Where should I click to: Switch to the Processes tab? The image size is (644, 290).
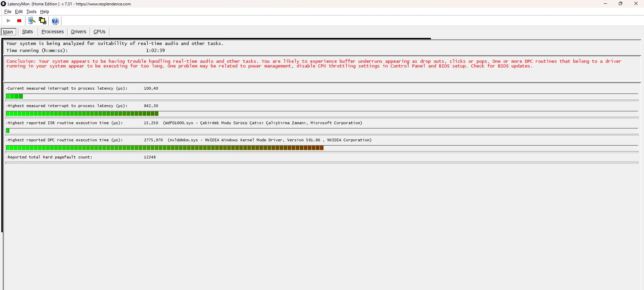click(x=53, y=32)
